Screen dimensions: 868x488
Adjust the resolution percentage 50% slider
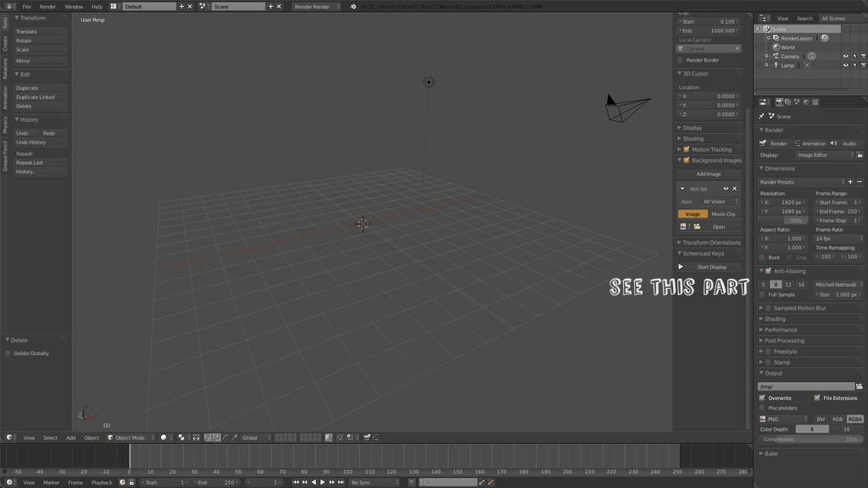pos(784,220)
